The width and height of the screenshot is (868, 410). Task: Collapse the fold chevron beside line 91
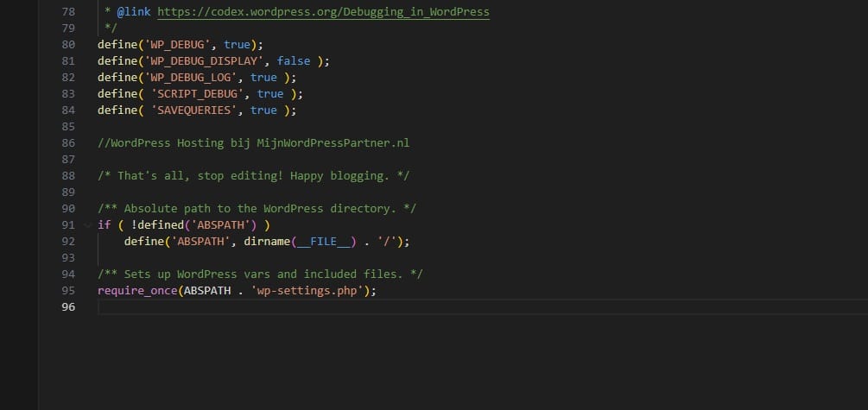point(86,225)
